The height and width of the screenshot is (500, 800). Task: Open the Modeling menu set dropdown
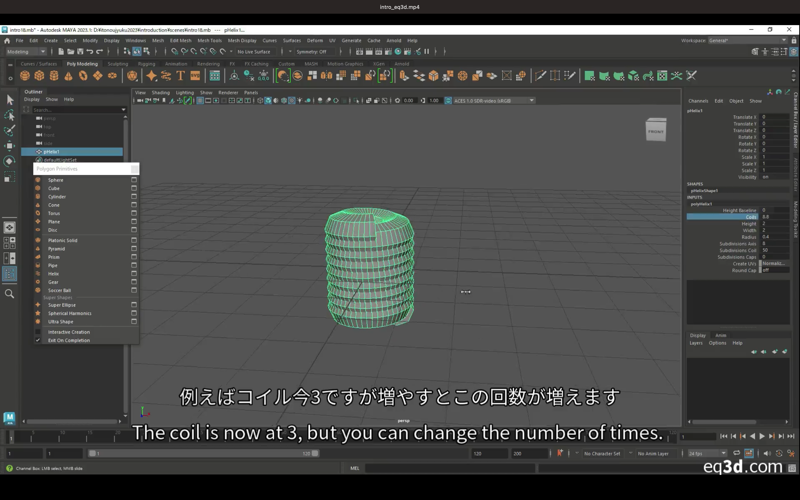click(x=26, y=52)
